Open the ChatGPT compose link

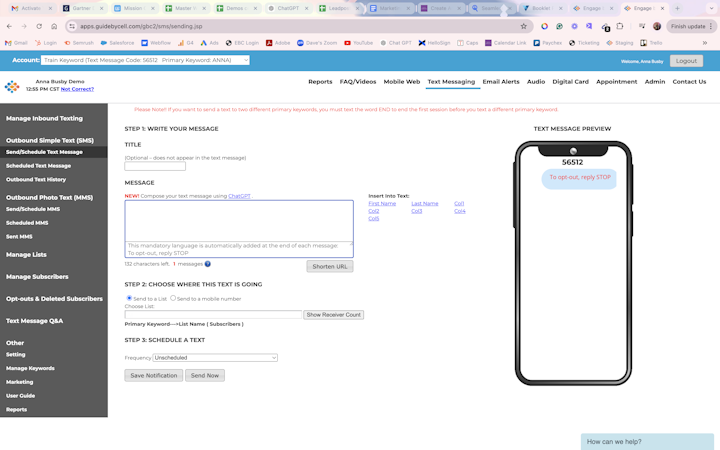[x=239, y=196]
